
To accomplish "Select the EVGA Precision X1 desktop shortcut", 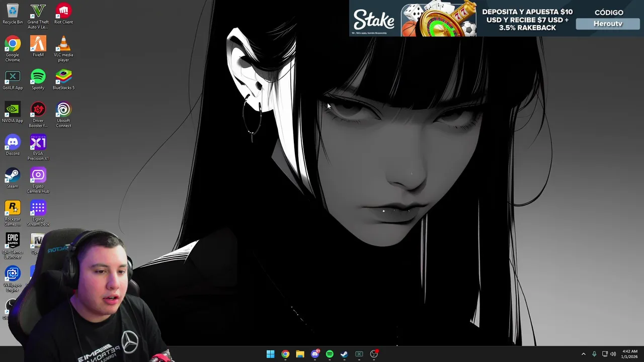I will click(38, 148).
